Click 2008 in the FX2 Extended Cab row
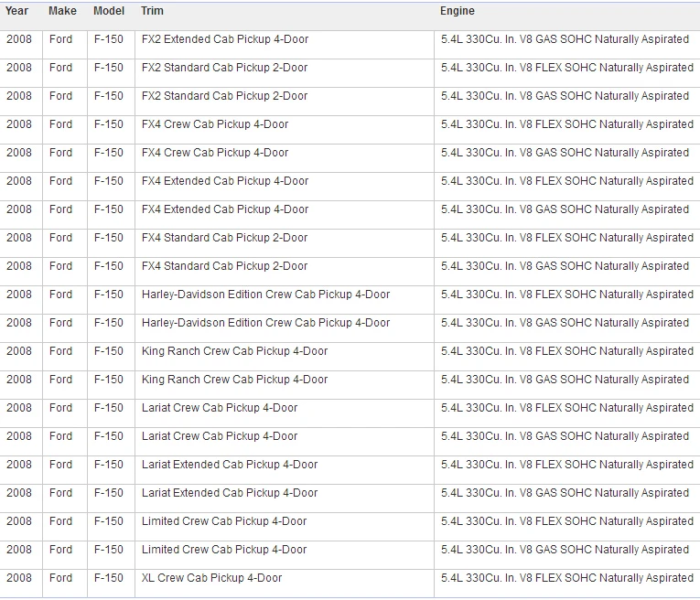The width and height of the screenshot is (700, 600). (19, 39)
